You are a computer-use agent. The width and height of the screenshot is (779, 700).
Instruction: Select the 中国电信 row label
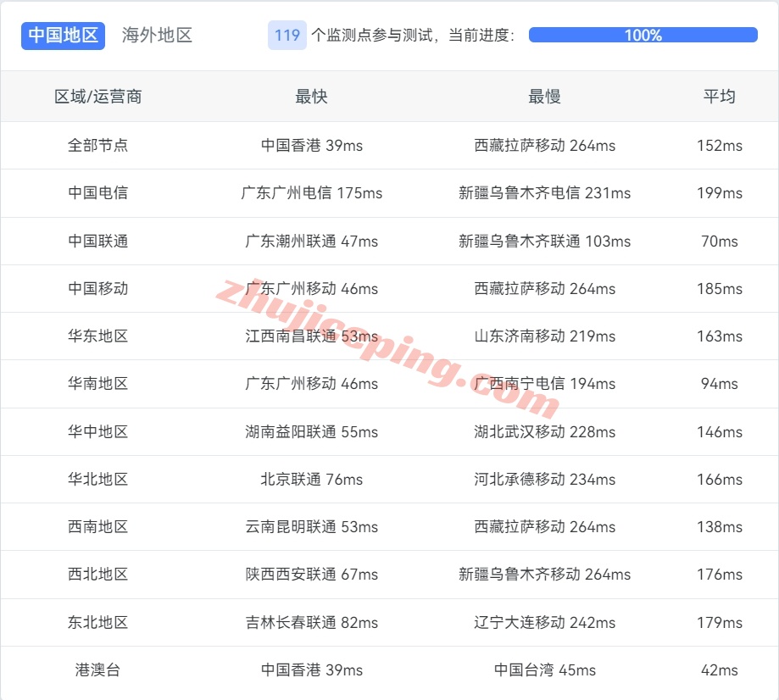click(97, 192)
